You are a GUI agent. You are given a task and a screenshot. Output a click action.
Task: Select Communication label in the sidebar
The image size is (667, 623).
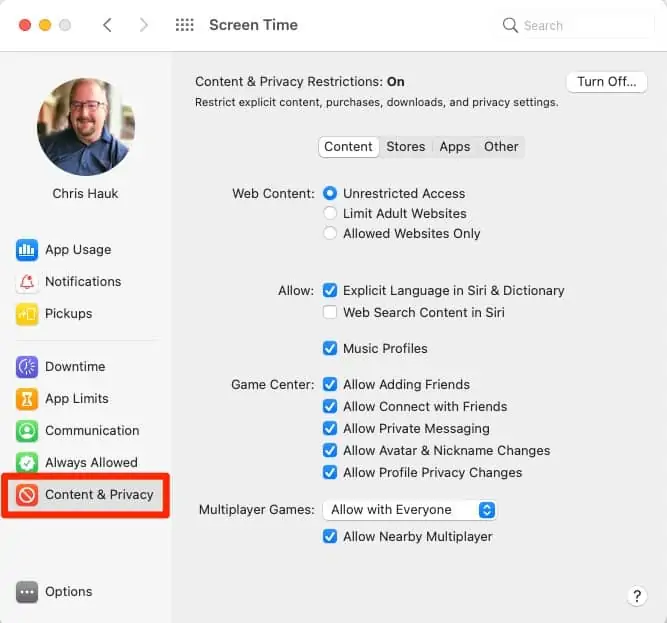92,431
